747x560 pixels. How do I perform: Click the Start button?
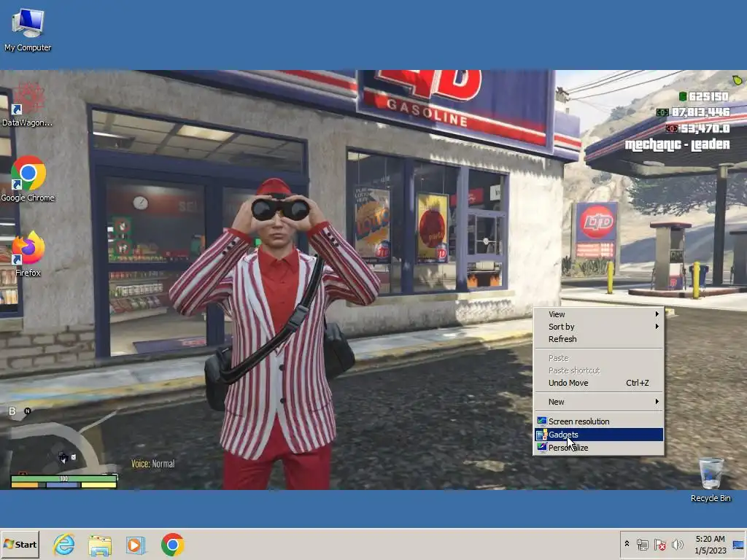click(x=20, y=544)
